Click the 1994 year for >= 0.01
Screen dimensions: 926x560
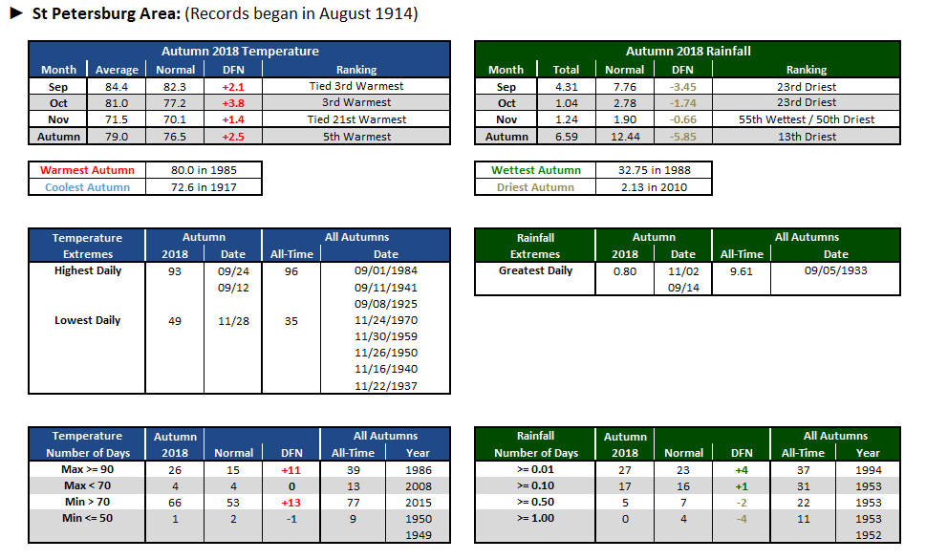coord(868,470)
